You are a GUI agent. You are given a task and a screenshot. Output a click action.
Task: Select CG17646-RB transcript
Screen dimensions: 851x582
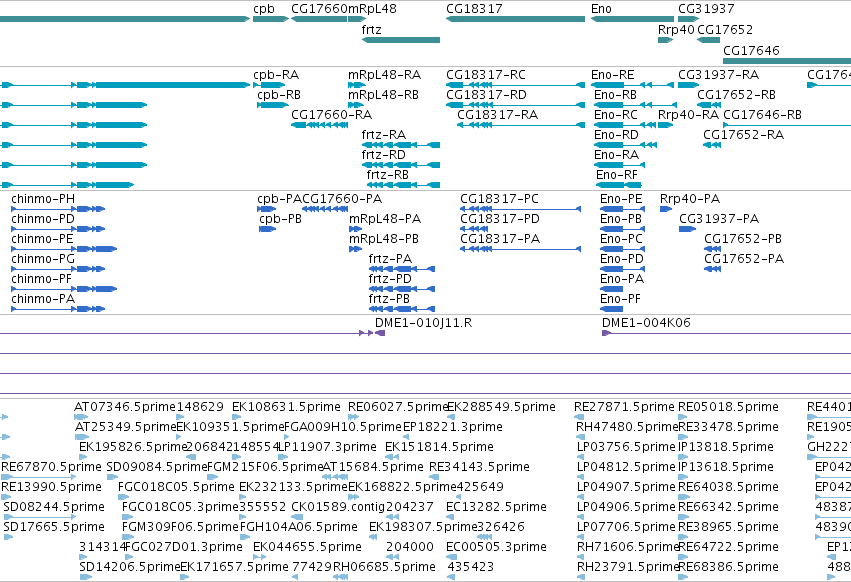click(787, 125)
